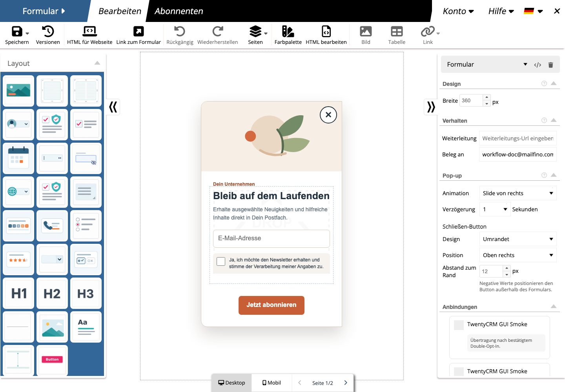
Task: Select the Aa text block element
Action: coord(86,327)
